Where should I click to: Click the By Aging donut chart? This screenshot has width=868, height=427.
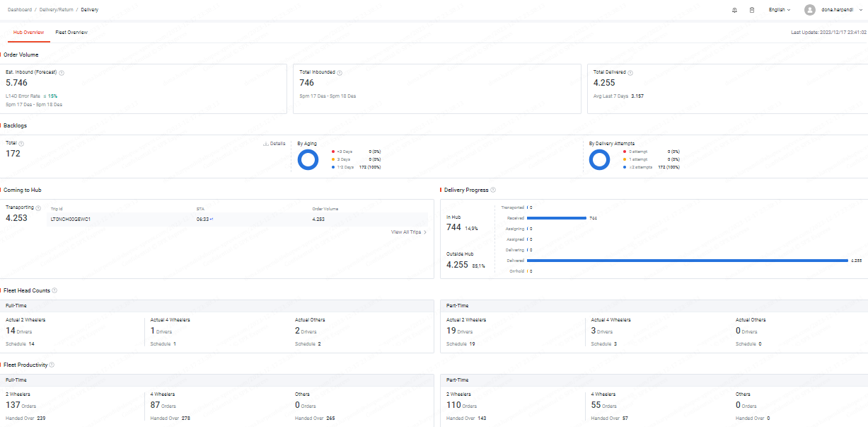coord(308,160)
